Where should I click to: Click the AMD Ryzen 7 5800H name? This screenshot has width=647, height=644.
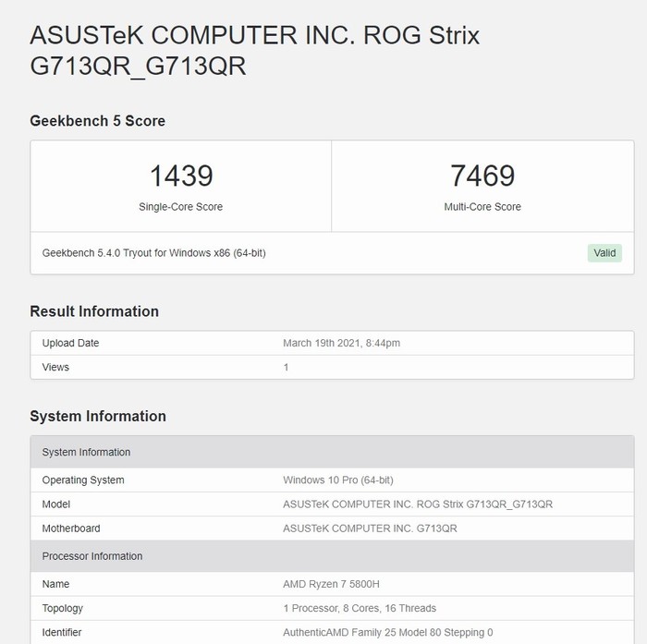click(x=333, y=584)
